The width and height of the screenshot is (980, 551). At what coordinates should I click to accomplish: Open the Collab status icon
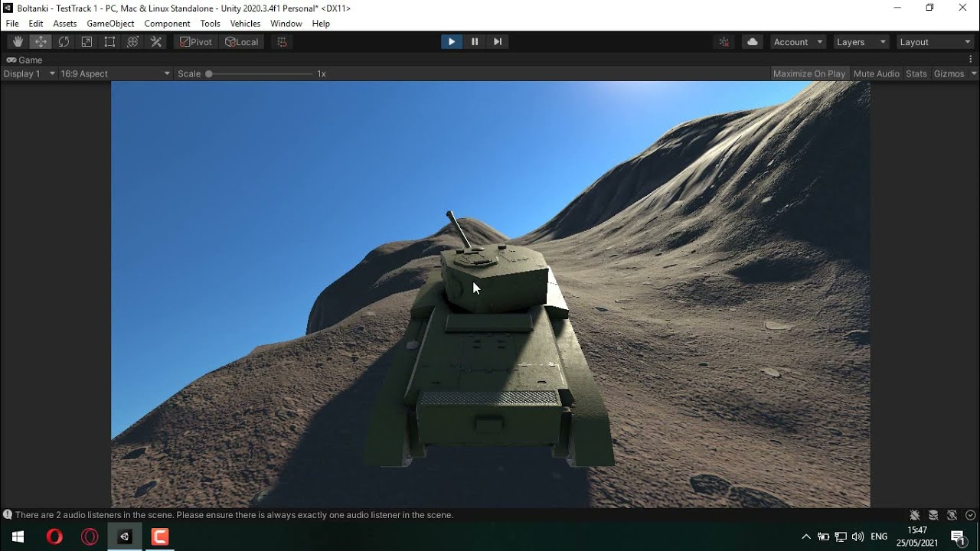click(x=724, y=42)
